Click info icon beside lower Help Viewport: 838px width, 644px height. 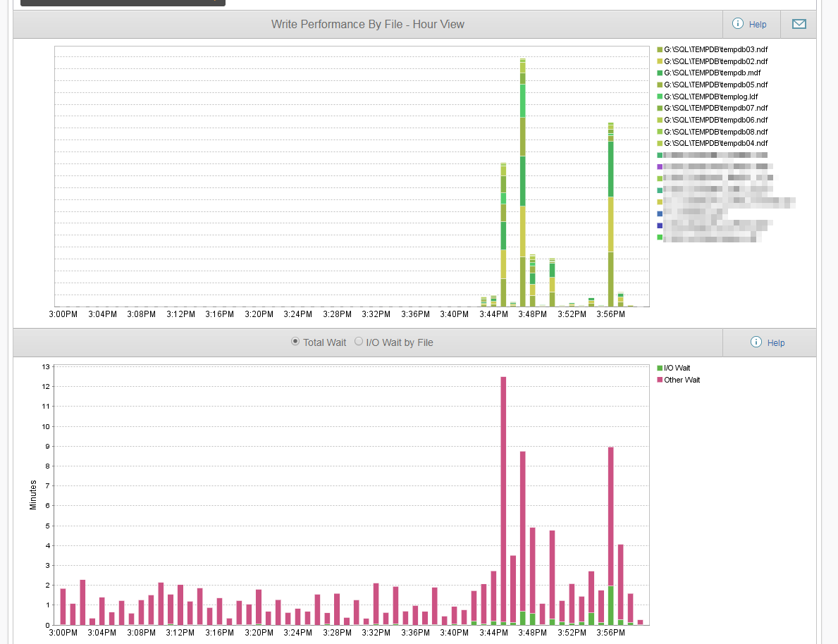click(756, 342)
